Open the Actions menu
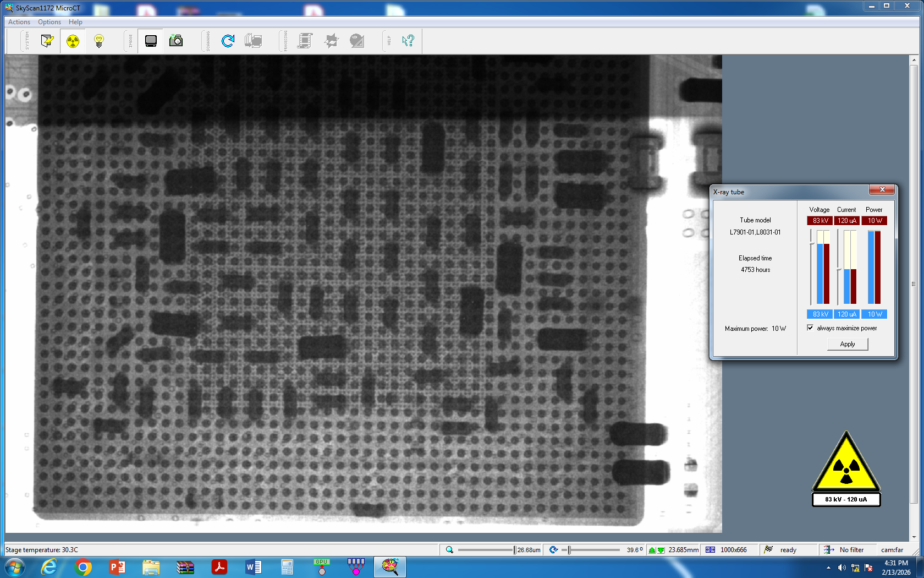The width and height of the screenshot is (924, 578). (x=19, y=22)
